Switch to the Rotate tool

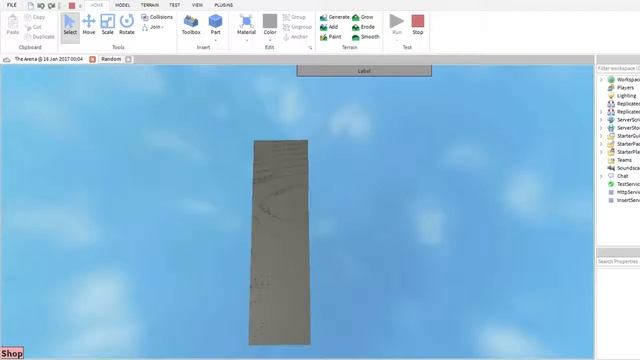127,24
